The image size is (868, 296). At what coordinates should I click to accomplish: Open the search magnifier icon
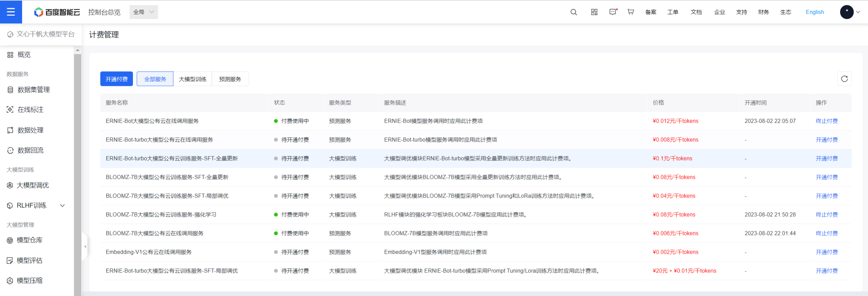click(573, 12)
